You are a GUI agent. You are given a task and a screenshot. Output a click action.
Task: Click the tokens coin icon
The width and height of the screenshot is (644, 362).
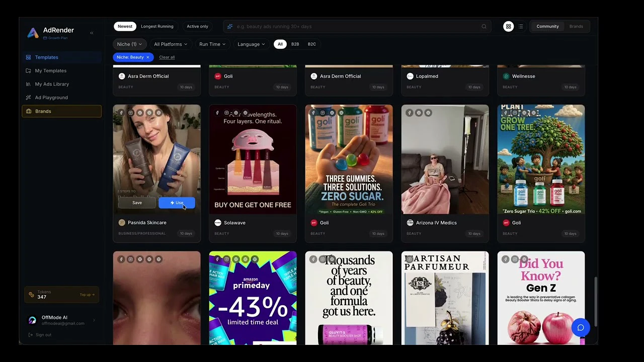31,295
